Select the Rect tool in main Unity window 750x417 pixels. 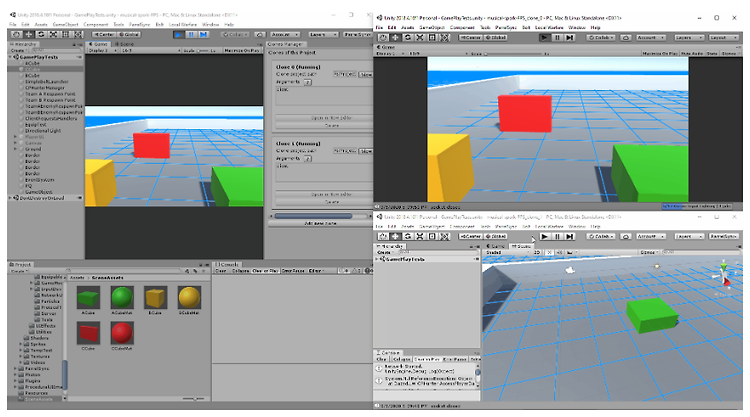tap(66, 34)
